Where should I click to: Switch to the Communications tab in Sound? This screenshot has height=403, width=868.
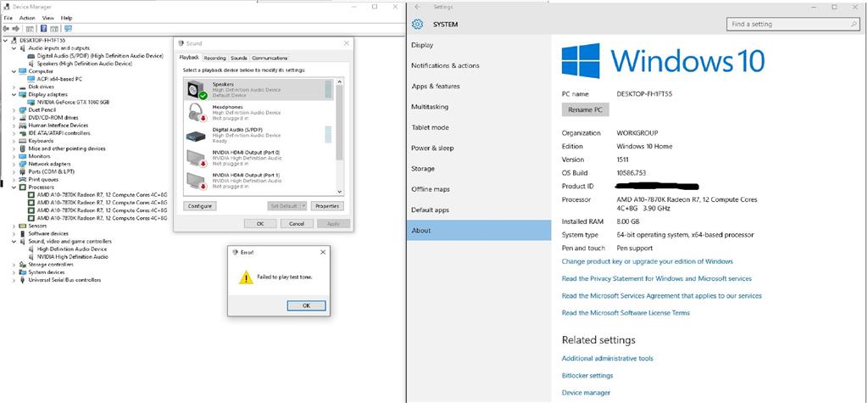(x=270, y=58)
